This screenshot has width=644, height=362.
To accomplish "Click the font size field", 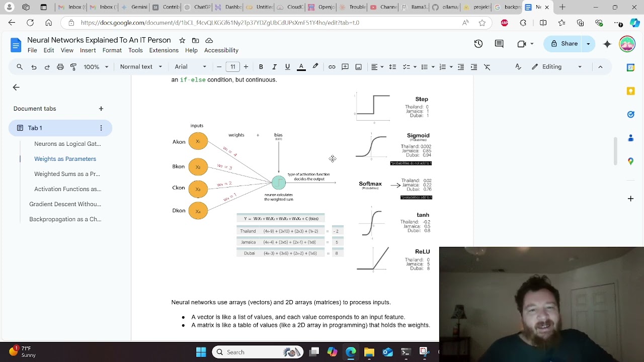I will pyautogui.click(x=233, y=67).
